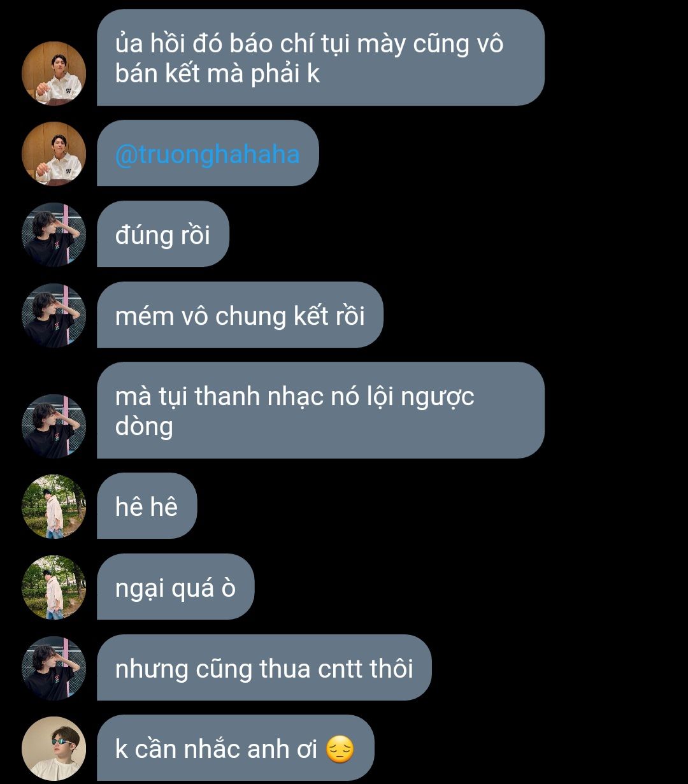Tap avatar beside 'nhưng cũng thua cntt thôi'

pyautogui.click(x=54, y=668)
